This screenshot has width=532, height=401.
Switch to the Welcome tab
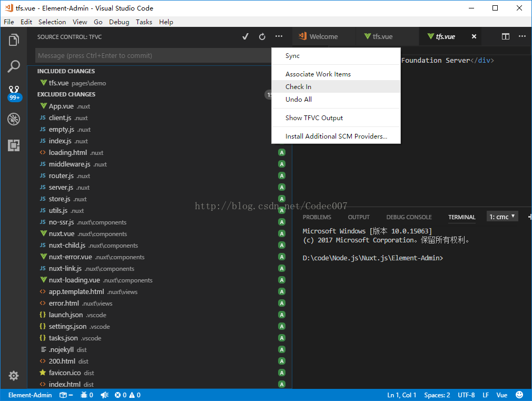pyautogui.click(x=324, y=36)
